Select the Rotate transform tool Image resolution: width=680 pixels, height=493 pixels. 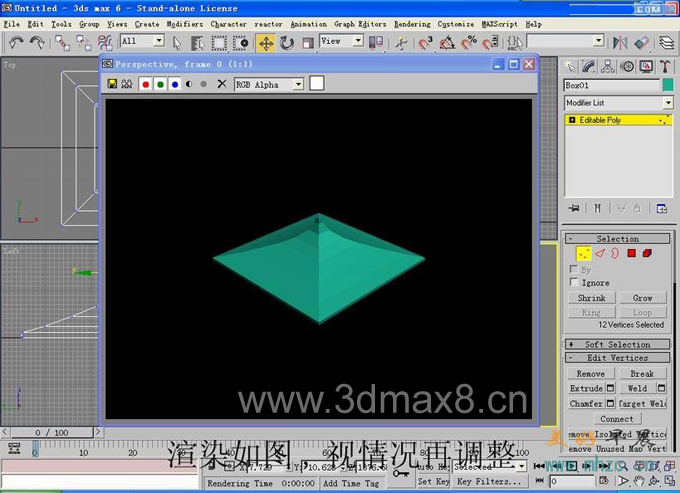pyautogui.click(x=287, y=43)
